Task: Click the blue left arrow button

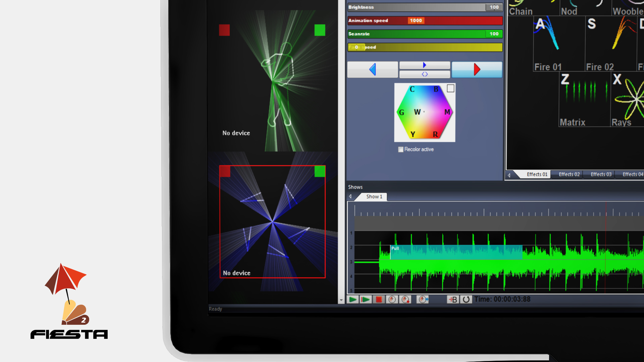Action: (x=372, y=69)
